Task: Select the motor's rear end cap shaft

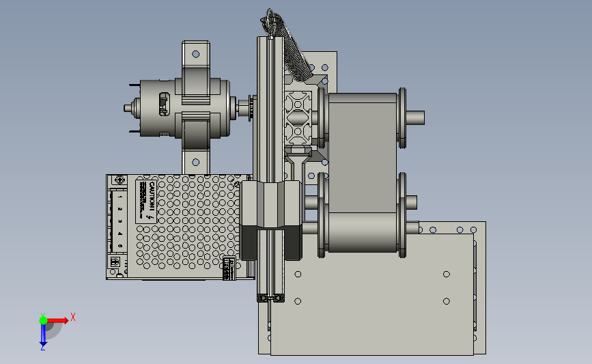Action: tap(128, 109)
